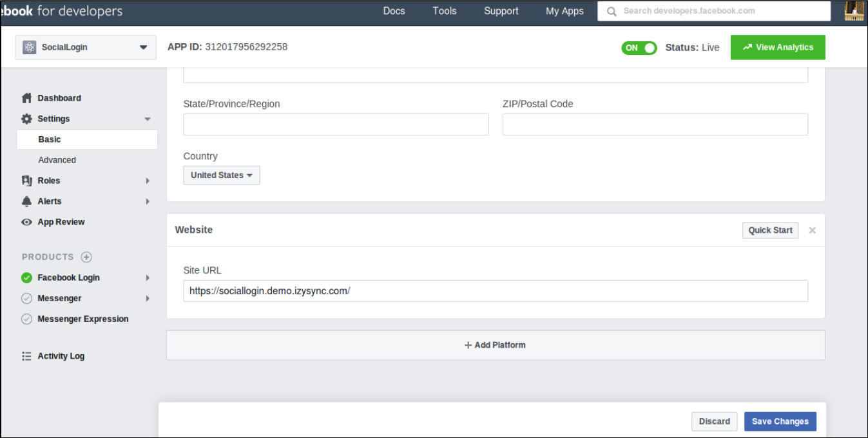
Task: Expand the Messenger submenu arrow
Action: [148, 298]
